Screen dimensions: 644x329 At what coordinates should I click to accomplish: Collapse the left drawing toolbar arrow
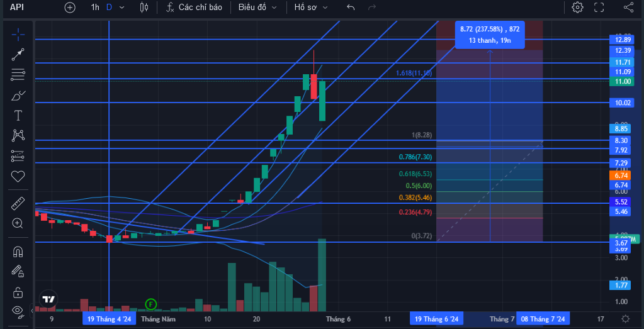click(33, 310)
